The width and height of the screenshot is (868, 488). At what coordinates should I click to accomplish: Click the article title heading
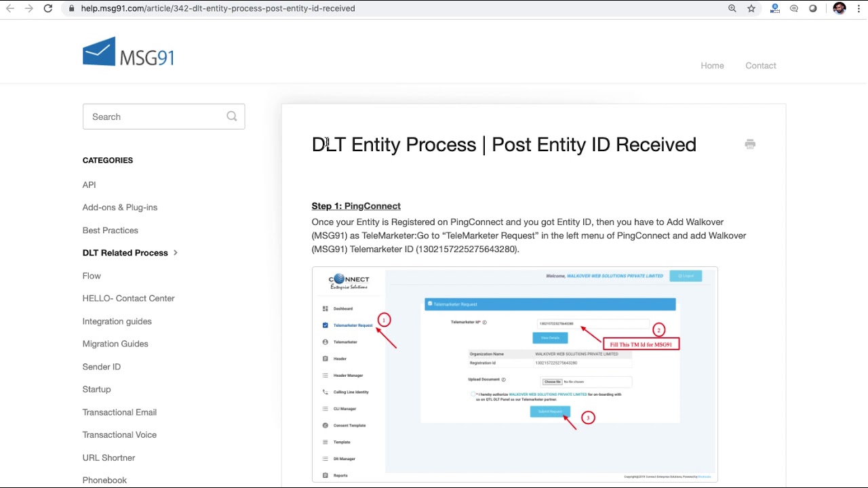click(504, 144)
